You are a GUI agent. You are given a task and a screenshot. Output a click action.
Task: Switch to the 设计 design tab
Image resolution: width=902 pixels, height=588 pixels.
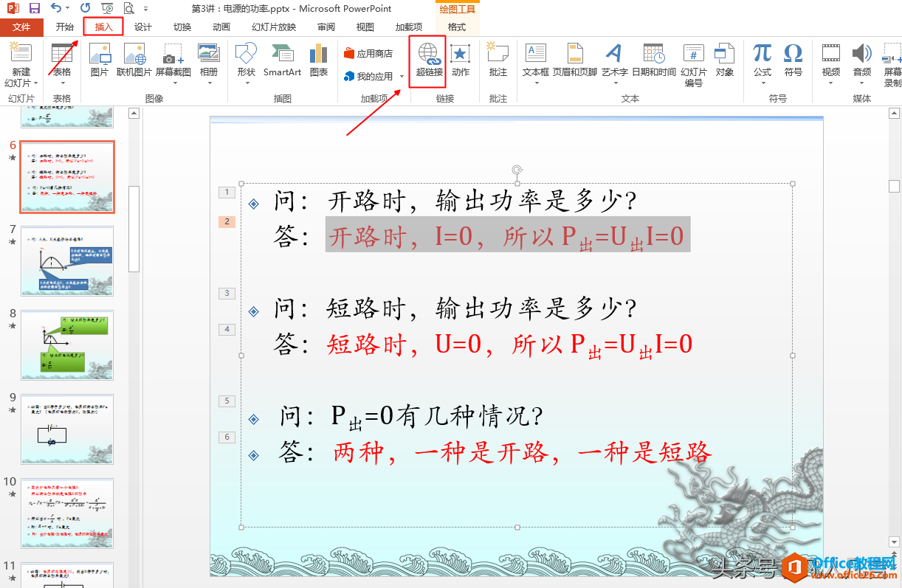[143, 27]
